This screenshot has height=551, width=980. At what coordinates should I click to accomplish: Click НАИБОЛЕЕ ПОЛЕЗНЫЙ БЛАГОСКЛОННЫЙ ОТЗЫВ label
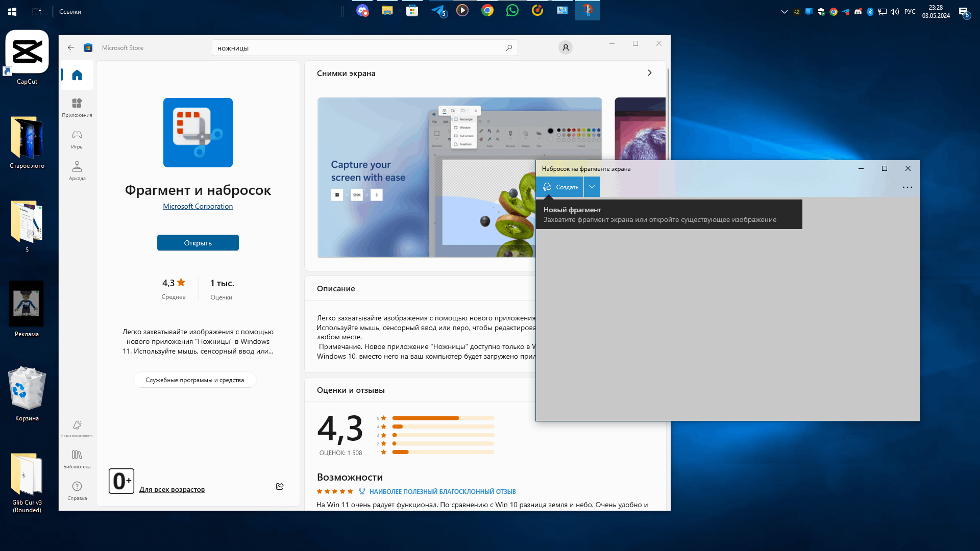click(443, 492)
